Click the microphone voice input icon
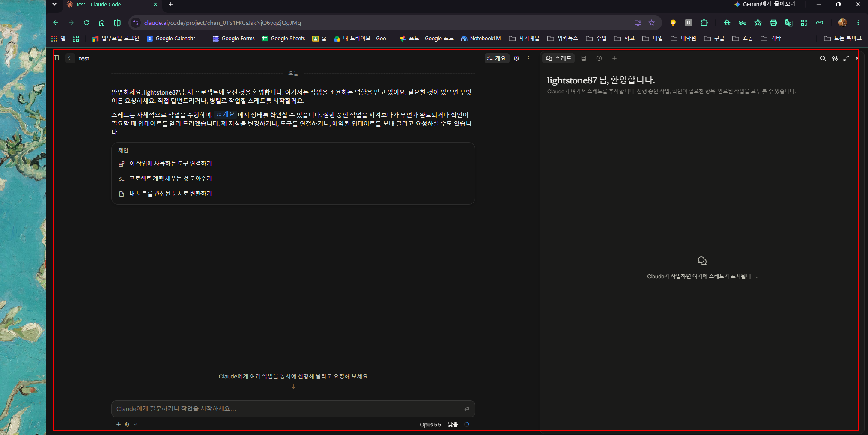868x435 pixels. click(127, 424)
